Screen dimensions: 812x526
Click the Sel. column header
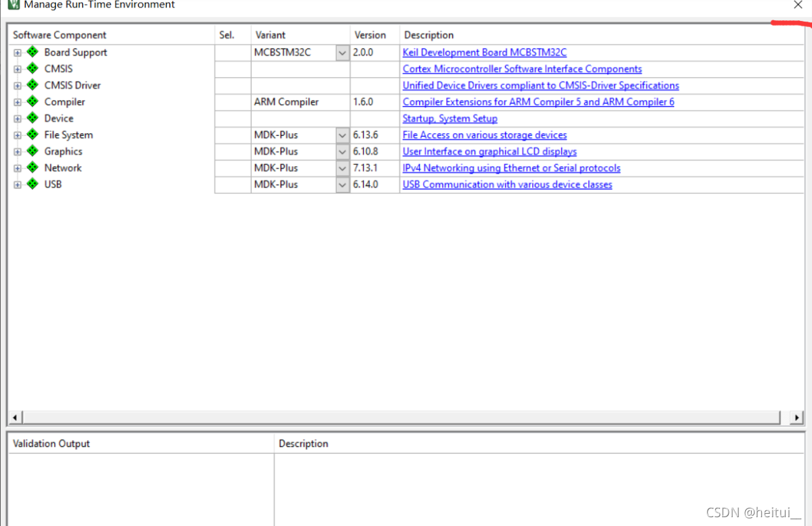click(x=233, y=35)
